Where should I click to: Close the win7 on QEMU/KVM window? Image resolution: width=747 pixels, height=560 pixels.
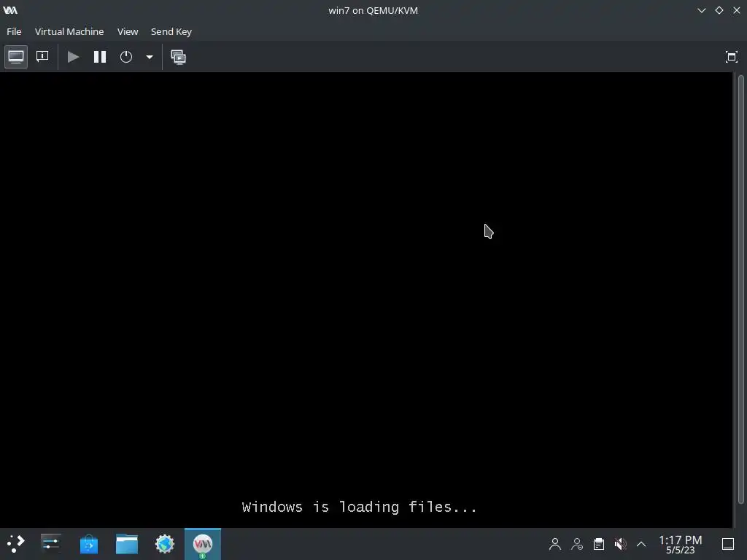click(737, 10)
